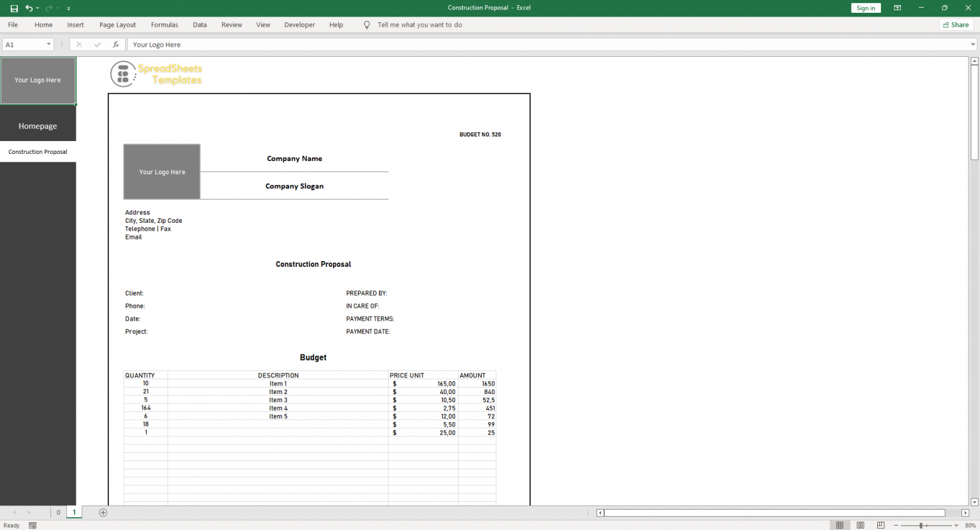Switch to the Formulas ribbon tab

point(164,24)
